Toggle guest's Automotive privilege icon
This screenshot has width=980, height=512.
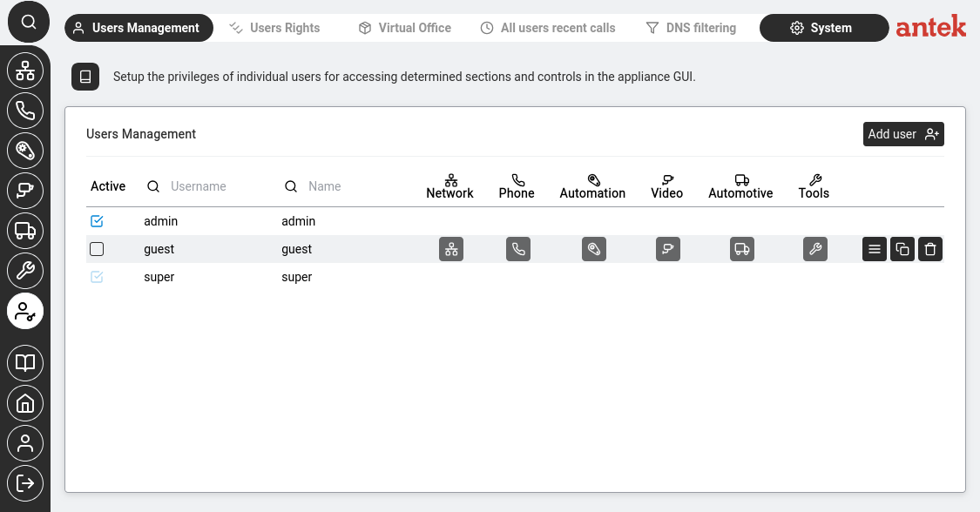pos(742,249)
